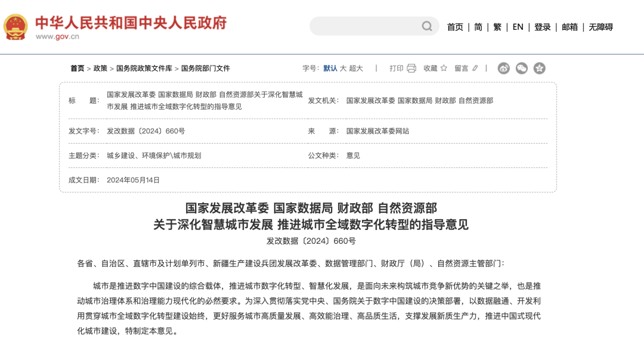The width and height of the screenshot is (644, 345).
Task: Click the site title 中华人民共和国中央人民政府
Action: click(131, 23)
